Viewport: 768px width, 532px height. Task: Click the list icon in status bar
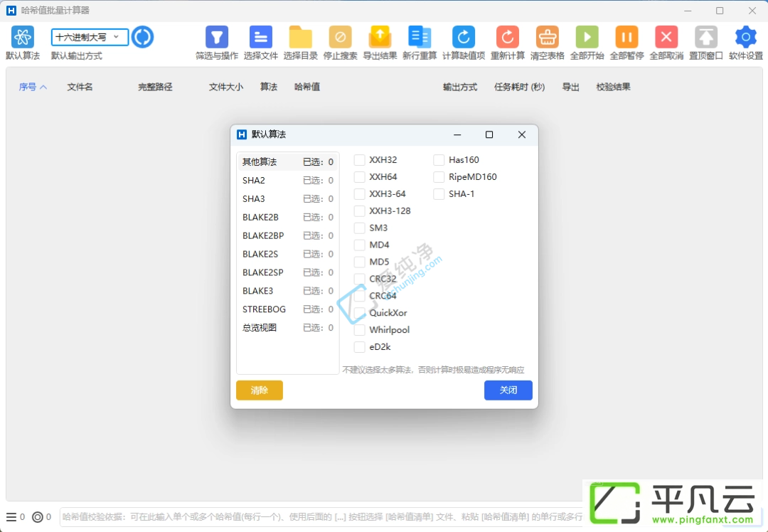11,517
